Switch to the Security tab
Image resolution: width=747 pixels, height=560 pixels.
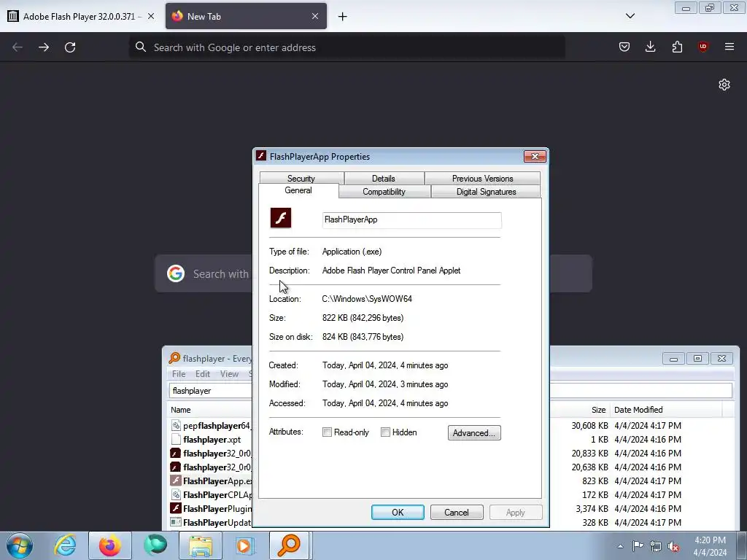click(x=301, y=179)
